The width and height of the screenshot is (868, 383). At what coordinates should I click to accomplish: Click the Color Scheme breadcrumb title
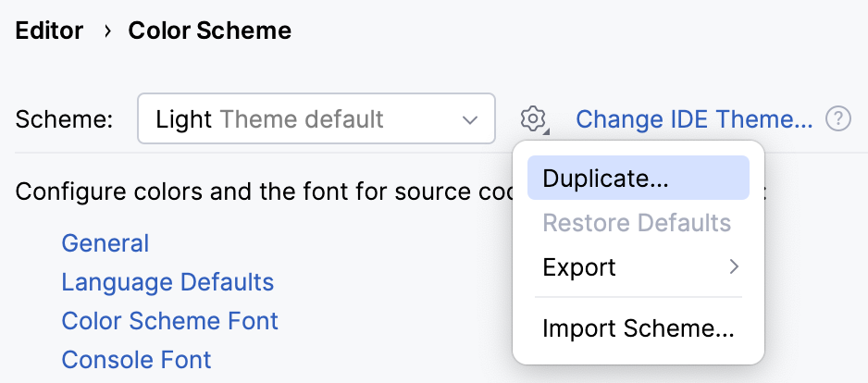click(210, 31)
